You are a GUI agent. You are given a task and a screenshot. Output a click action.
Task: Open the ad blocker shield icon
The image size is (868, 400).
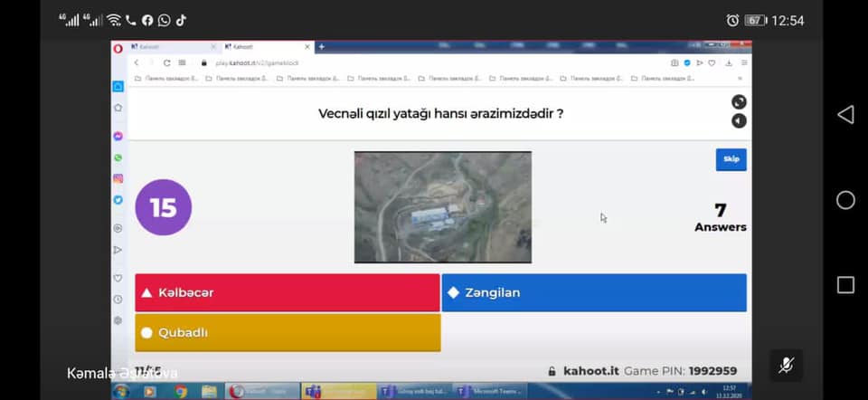(687, 63)
